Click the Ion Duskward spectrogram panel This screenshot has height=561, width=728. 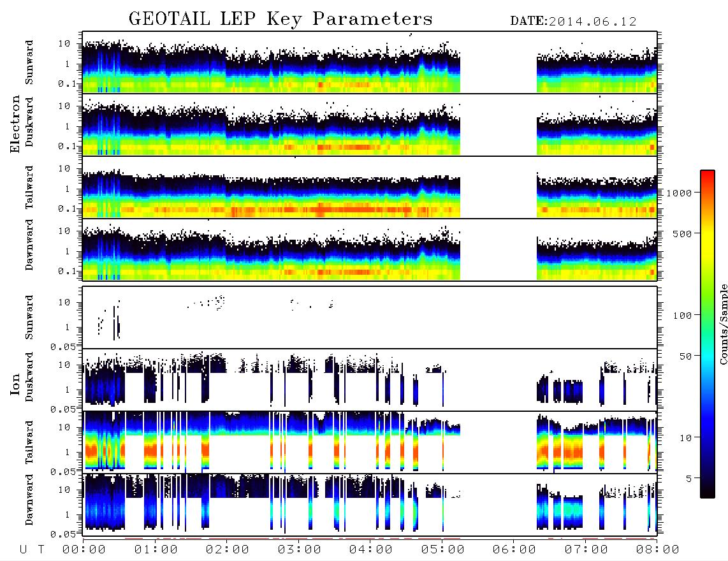click(x=370, y=380)
